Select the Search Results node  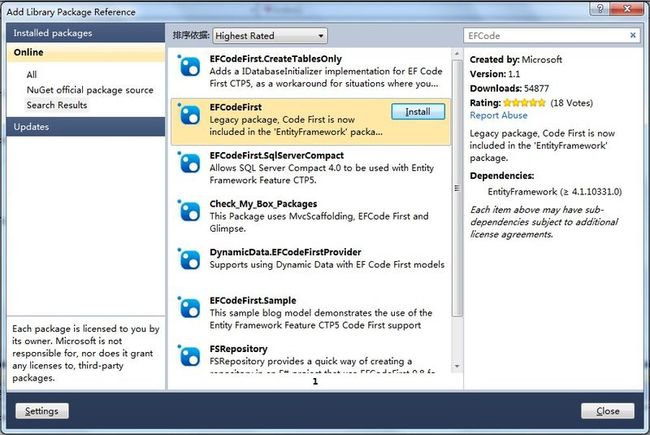tap(57, 105)
